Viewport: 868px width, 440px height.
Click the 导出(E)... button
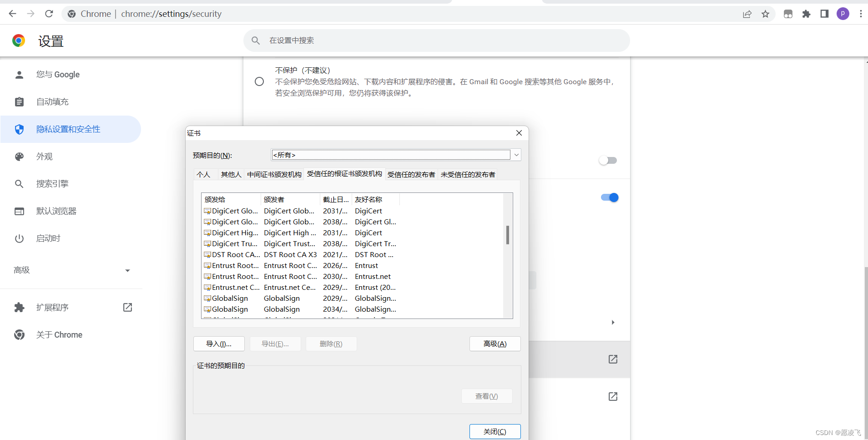pos(275,344)
